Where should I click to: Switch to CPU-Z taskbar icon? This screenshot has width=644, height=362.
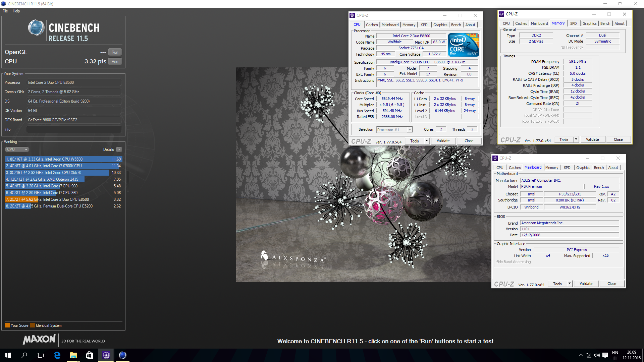click(106, 355)
